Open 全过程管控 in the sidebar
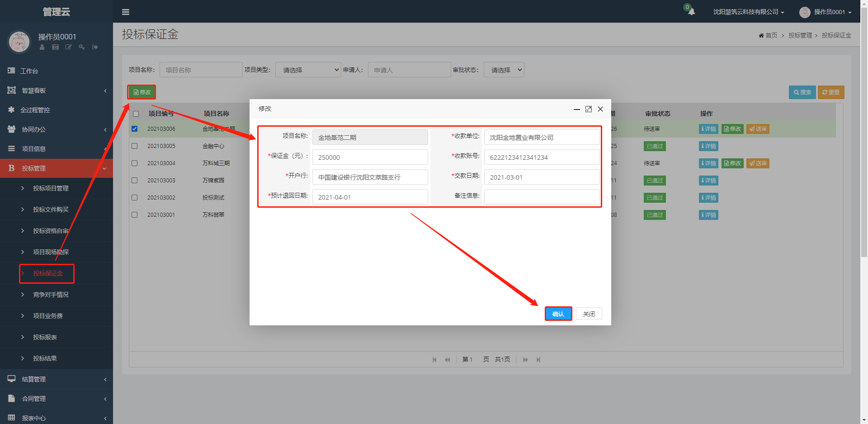The width and height of the screenshot is (868, 424). point(57,110)
